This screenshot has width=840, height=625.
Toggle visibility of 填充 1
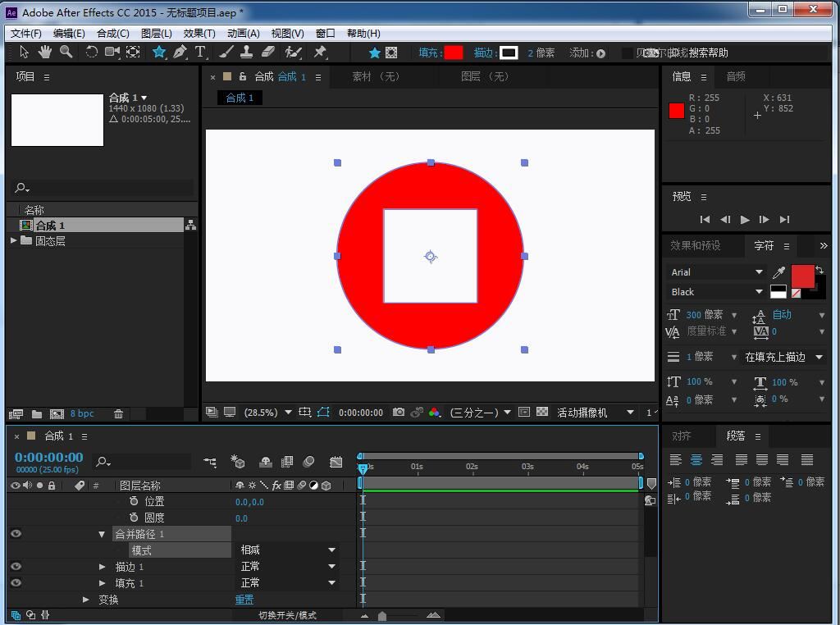click(16, 583)
